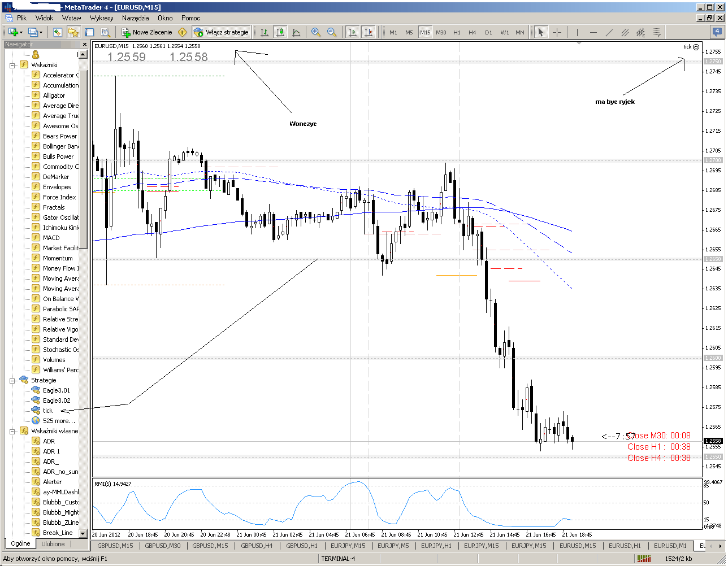Choose the Vertical Line drawing tool
Viewport: 728px width, 566px height.
pyautogui.click(x=578, y=32)
